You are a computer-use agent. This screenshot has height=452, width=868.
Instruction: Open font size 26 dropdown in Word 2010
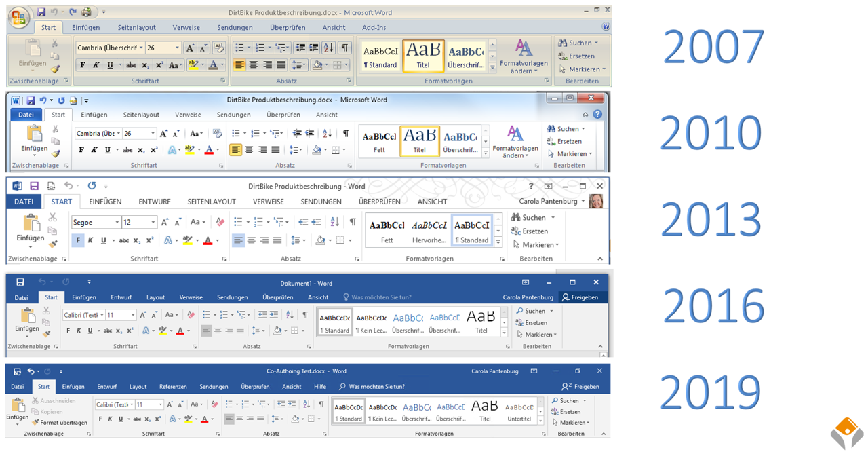tap(153, 134)
